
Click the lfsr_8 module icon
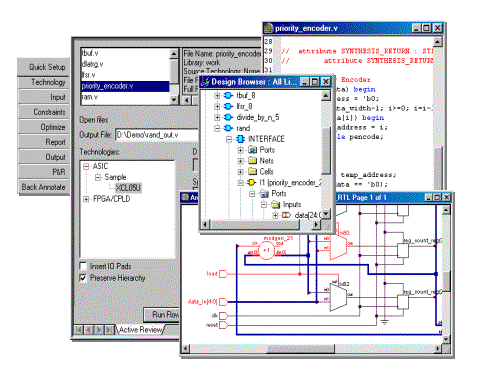(x=228, y=107)
